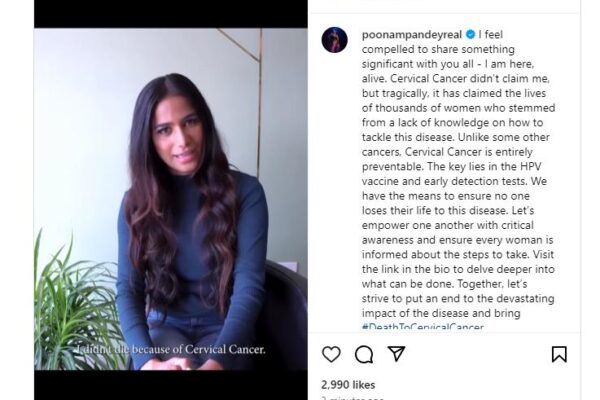Click the "I didn't die" video subtitle
The width and height of the screenshot is (600, 400).
pyautogui.click(x=171, y=349)
